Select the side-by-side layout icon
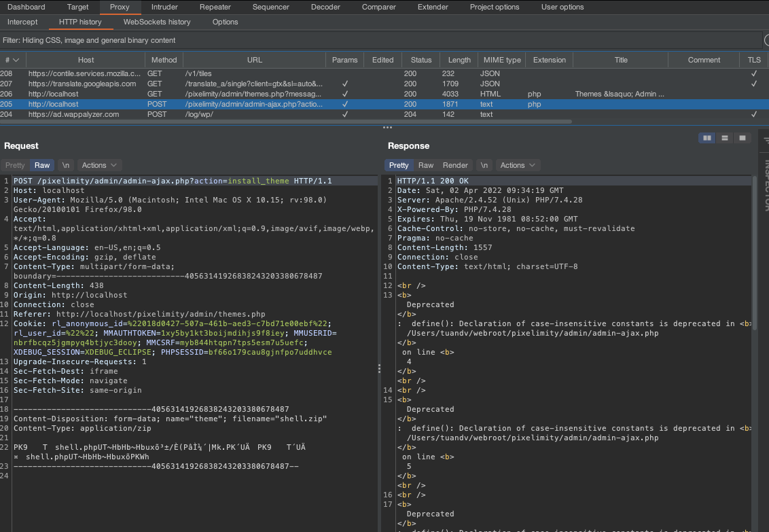The height and width of the screenshot is (532, 769). [707, 137]
